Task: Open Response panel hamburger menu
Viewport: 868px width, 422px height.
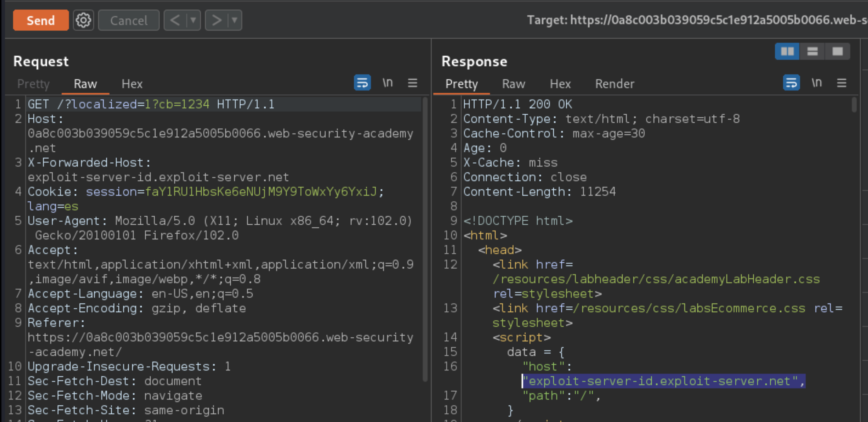Action: (x=841, y=83)
